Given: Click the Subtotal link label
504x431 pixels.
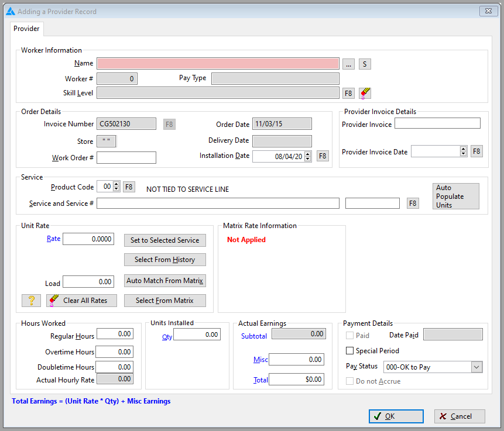Looking at the screenshot, I should click(254, 336).
